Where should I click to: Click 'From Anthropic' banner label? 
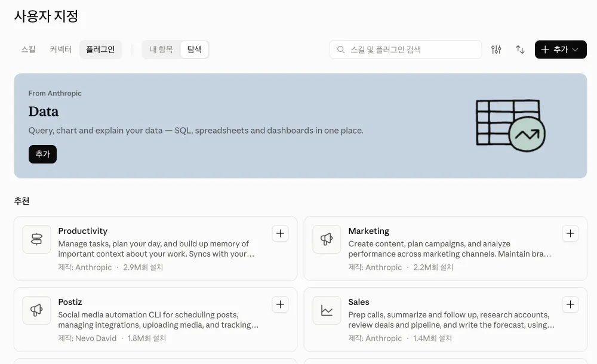click(55, 93)
